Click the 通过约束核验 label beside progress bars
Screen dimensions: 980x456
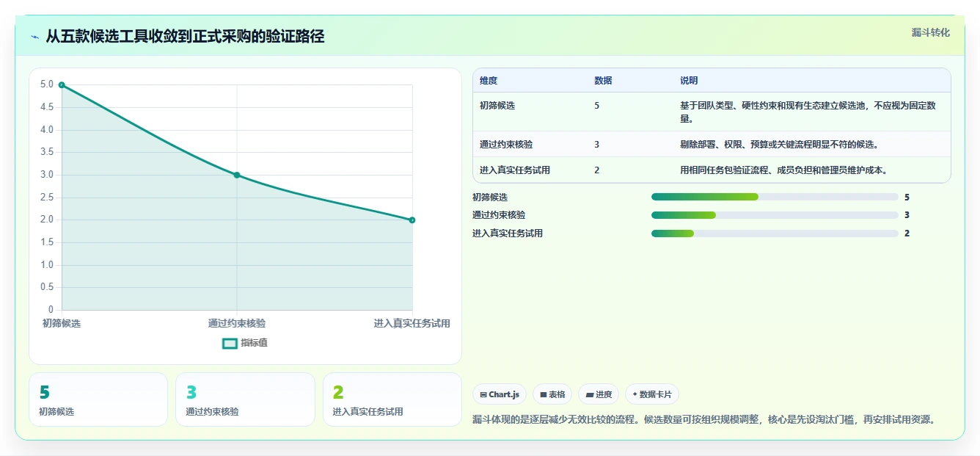499,215
